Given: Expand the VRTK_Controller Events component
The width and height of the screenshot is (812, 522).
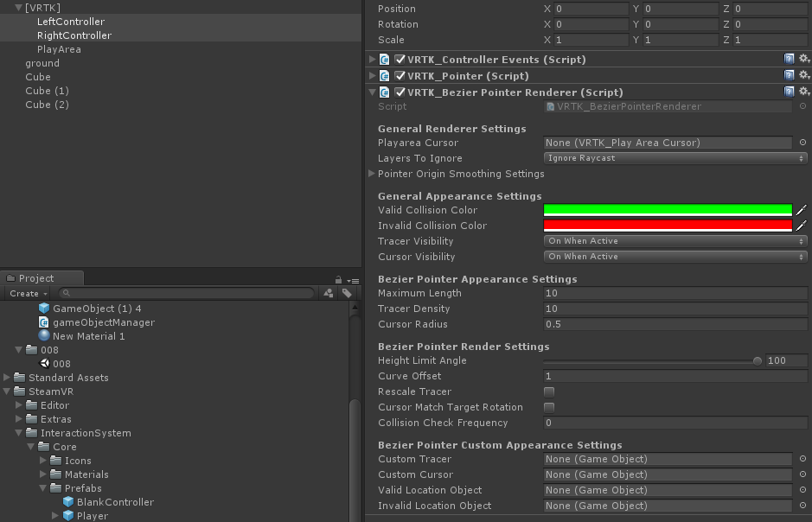Looking at the screenshot, I should [372, 59].
